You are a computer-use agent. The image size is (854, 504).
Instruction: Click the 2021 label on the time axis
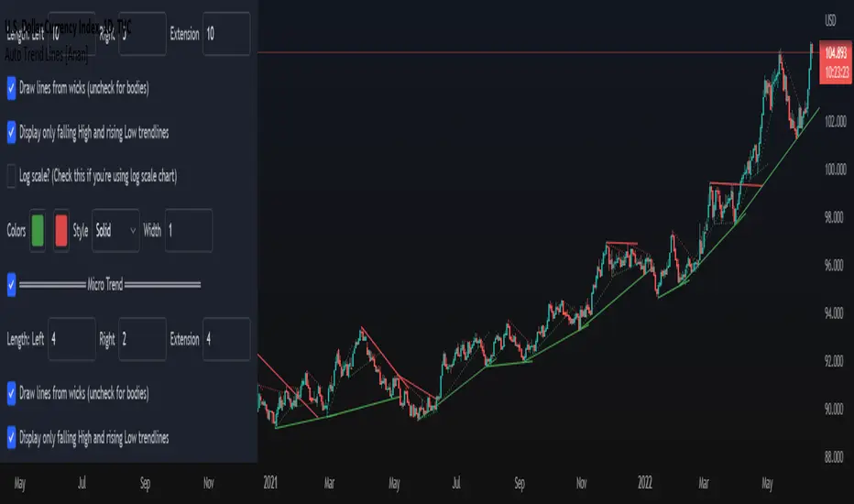[271, 481]
